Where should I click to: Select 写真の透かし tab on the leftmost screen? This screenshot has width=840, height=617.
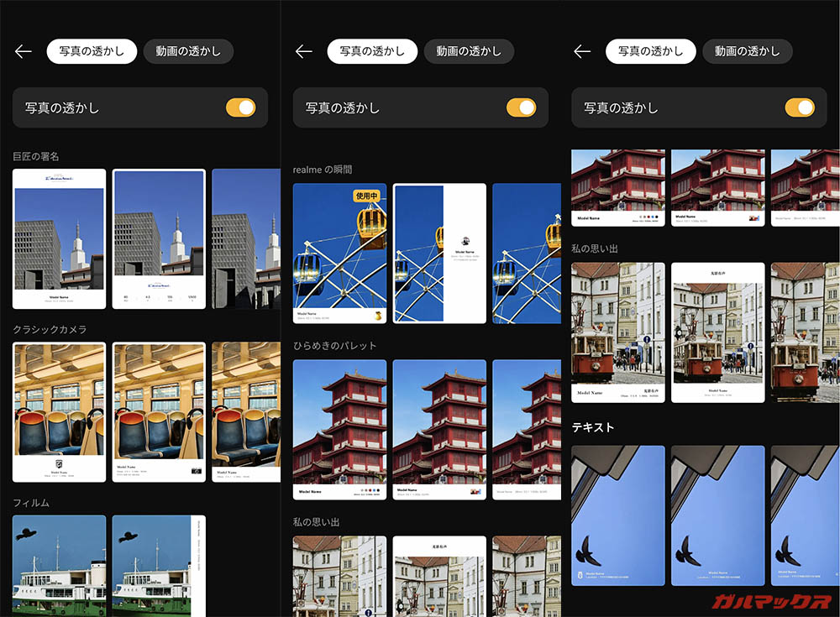(x=92, y=51)
